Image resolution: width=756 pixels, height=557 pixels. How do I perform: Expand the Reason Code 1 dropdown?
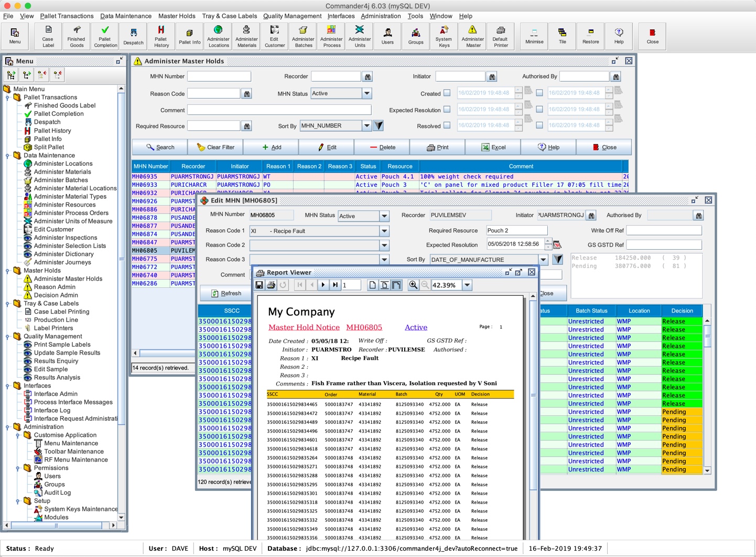(x=384, y=231)
